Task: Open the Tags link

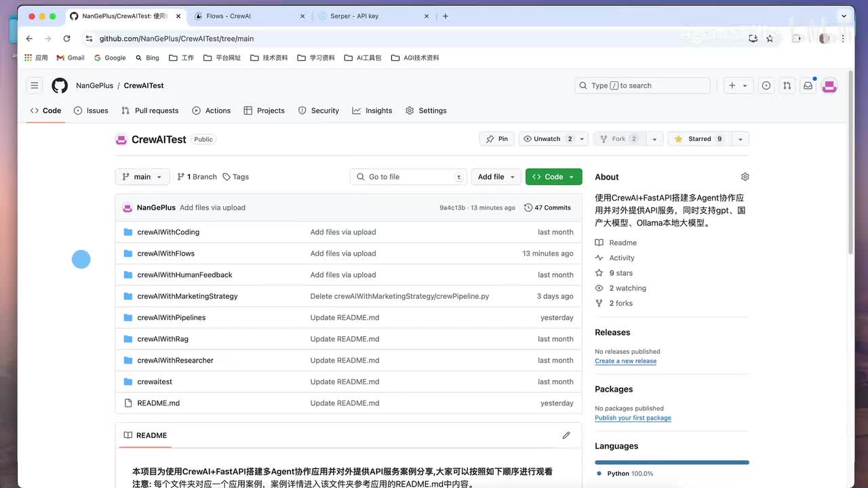Action: click(236, 177)
